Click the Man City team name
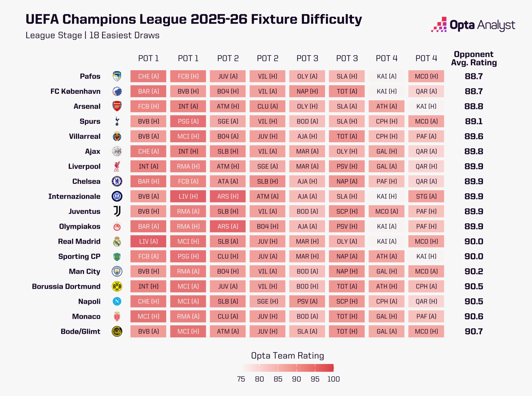The height and width of the screenshot is (396, 532). [x=84, y=272]
